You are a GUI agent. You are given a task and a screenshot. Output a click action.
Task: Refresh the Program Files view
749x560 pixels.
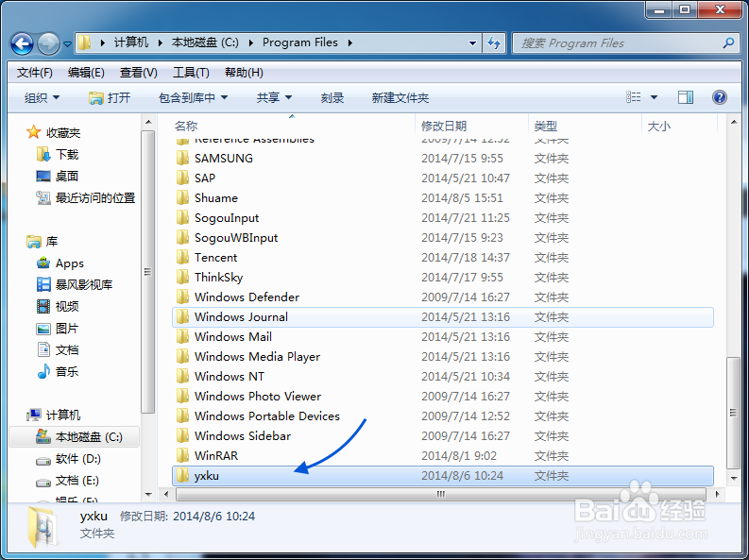click(494, 42)
